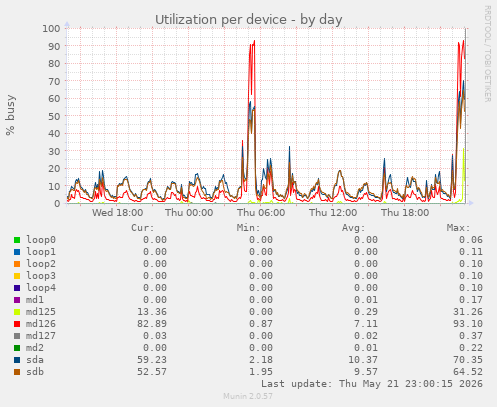Click the 'Cur:' column header
This screenshot has width=497, height=407.
pos(143,228)
